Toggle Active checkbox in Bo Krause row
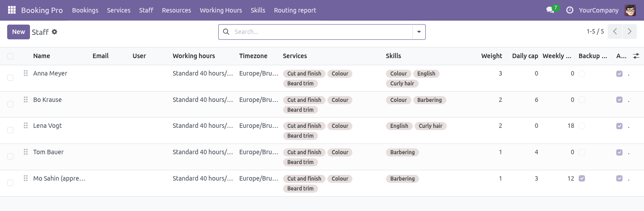 pyautogui.click(x=619, y=100)
